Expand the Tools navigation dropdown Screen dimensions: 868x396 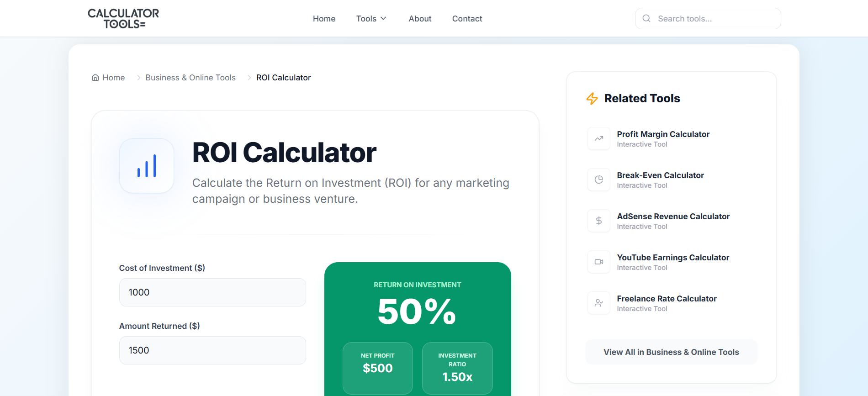point(371,18)
